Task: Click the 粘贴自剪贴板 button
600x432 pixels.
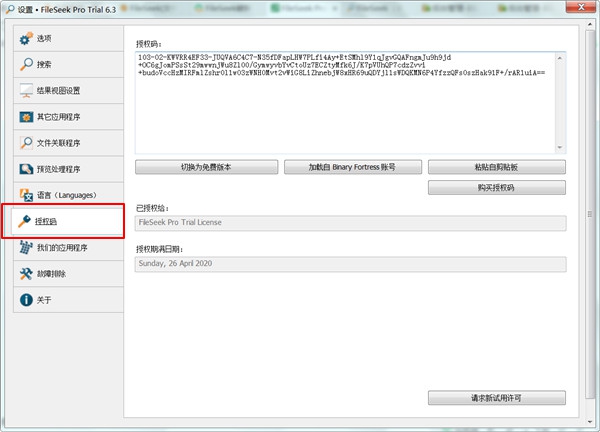Action: 497,167
